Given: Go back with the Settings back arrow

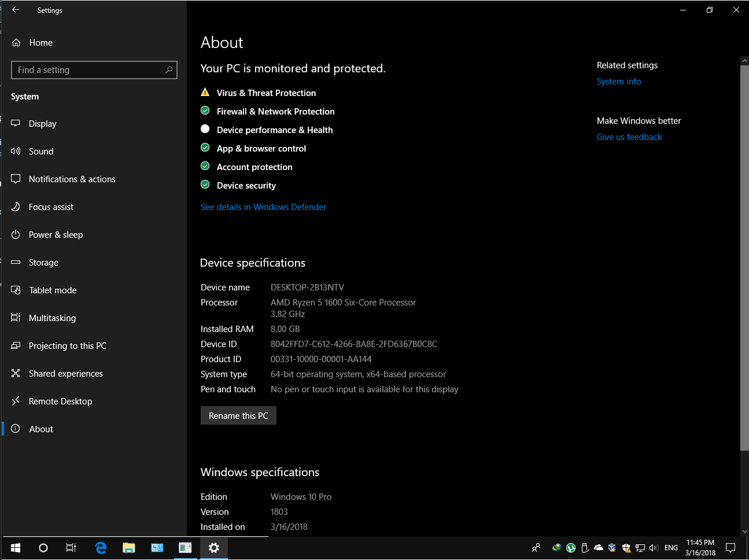Looking at the screenshot, I should pos(16,10).
